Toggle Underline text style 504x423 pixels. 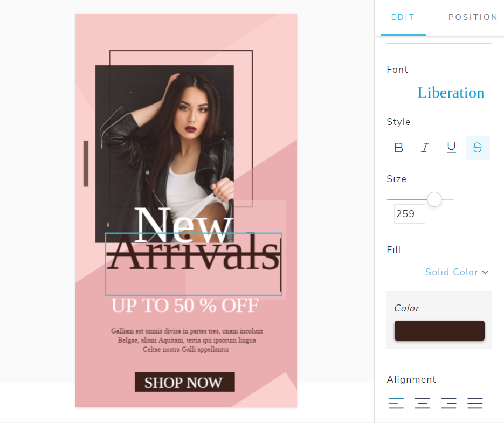pos(451,148)
